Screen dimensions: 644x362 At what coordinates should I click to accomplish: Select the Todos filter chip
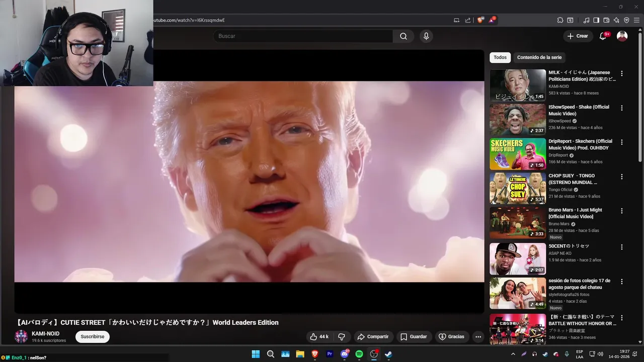coord(500,57)
